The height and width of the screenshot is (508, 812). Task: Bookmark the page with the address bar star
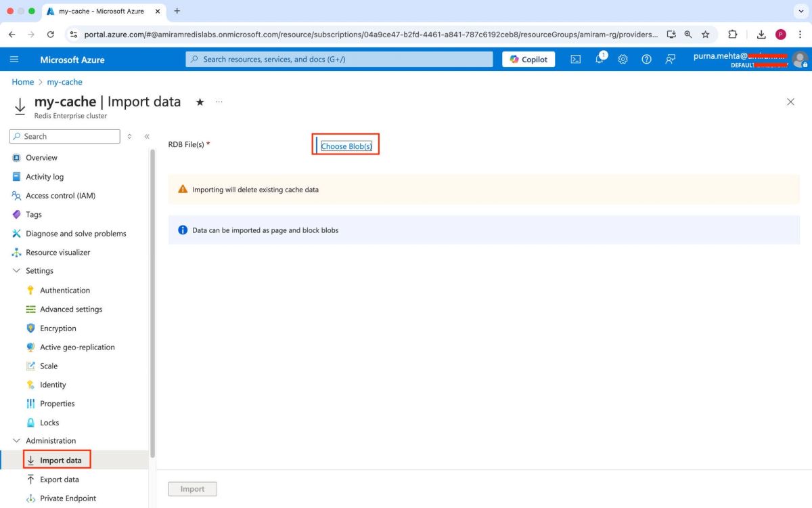coord(706,34)
